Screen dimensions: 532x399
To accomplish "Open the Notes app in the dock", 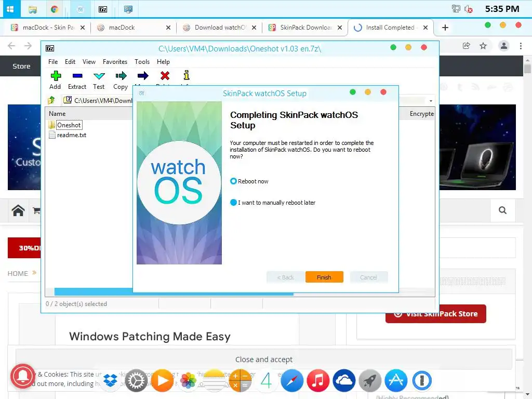I will (214, 380).
